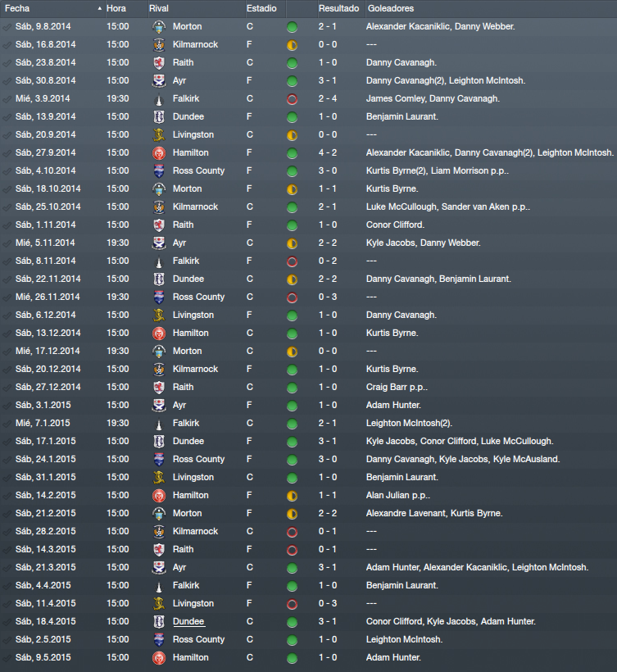Screen dimensions: 617x672
Task: Click the Ross County crest on 4.10.2014 row
Action: (x=159, y=171)
